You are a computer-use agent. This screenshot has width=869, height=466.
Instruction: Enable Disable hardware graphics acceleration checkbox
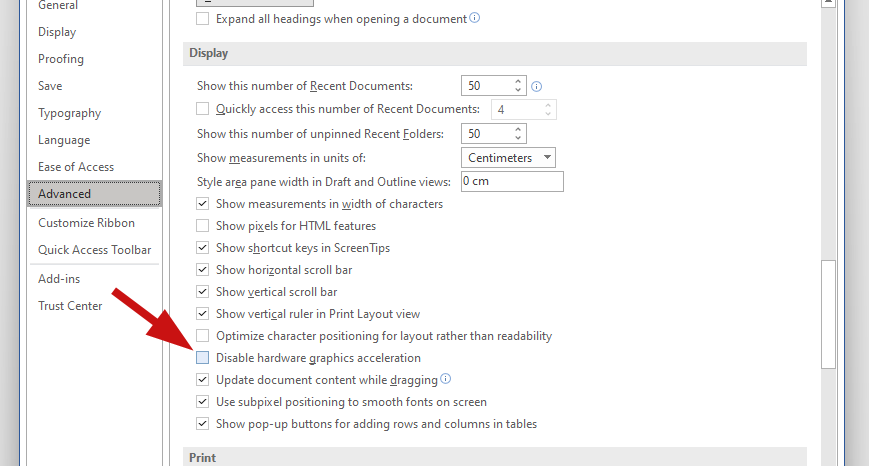202,357
